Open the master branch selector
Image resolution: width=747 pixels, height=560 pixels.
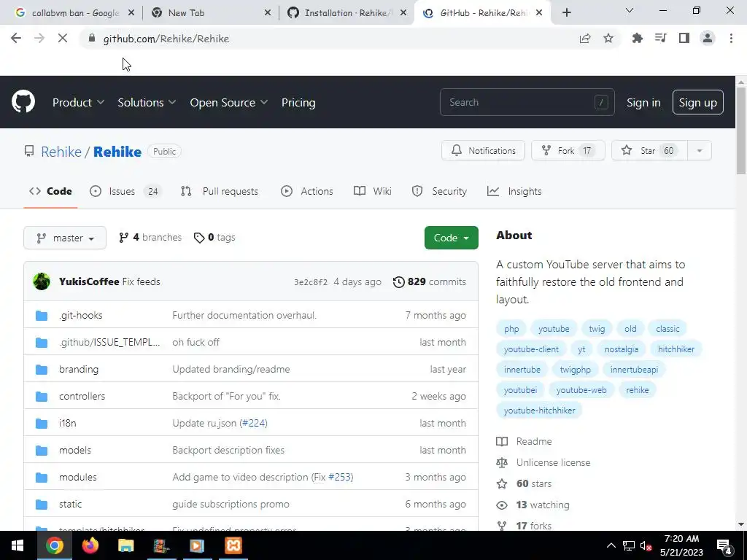coord(65,238)
